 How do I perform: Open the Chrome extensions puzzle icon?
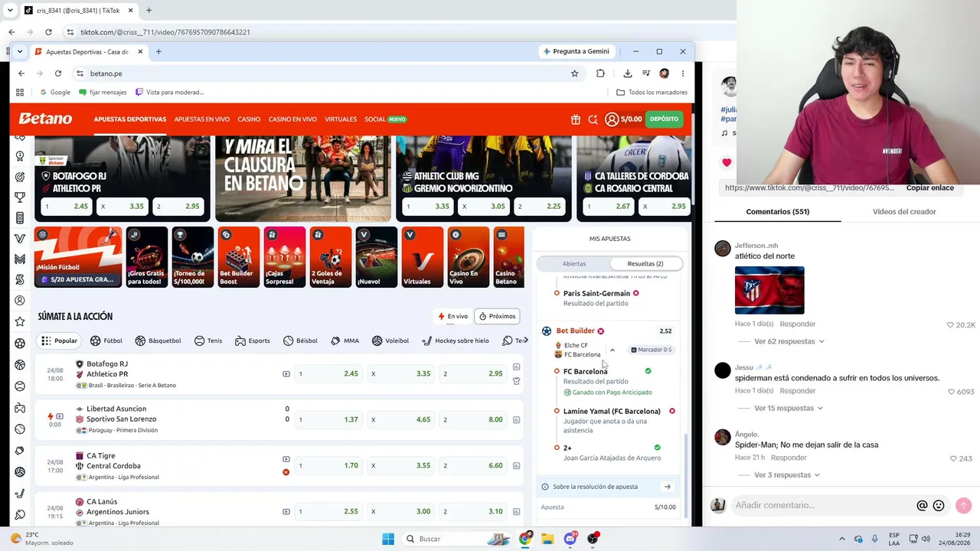(600, 73)
